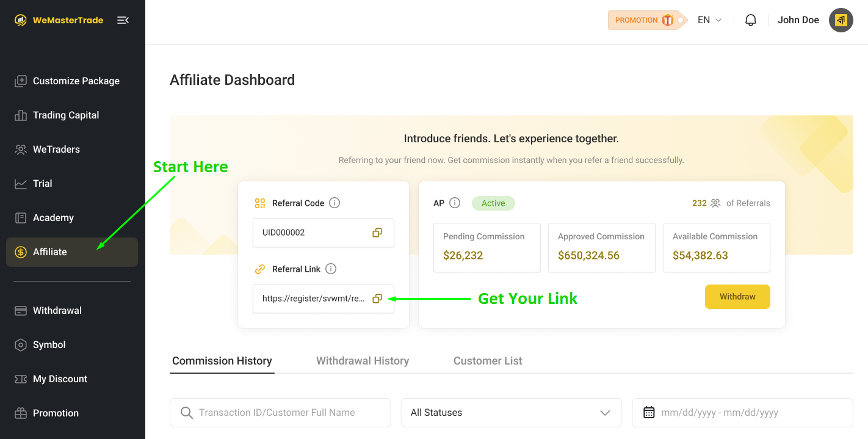Show info tooltip next to Referral Code

(x=335, y=203)
